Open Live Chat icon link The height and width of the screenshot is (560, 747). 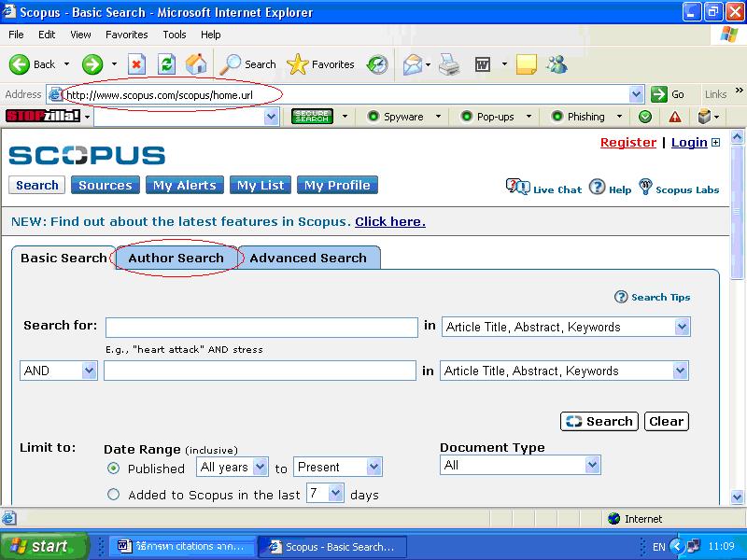517,187
